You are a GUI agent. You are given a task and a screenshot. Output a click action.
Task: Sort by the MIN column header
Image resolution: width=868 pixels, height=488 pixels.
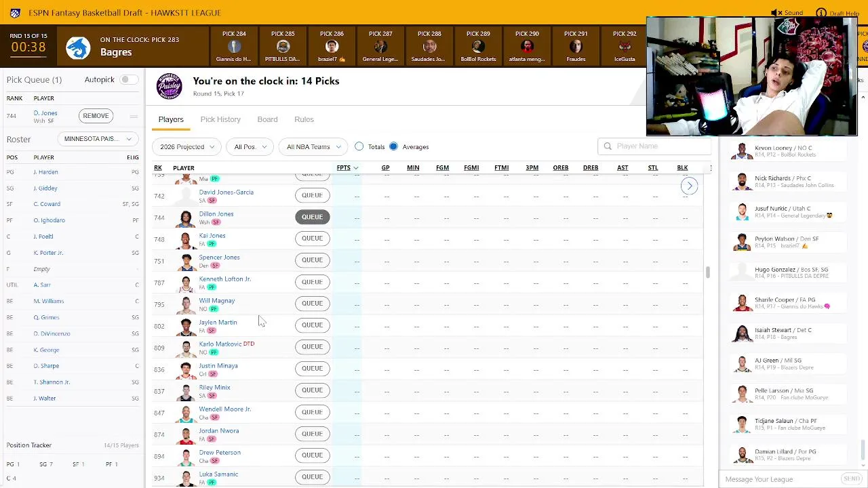pyautogui.click(x=413, y=168)
